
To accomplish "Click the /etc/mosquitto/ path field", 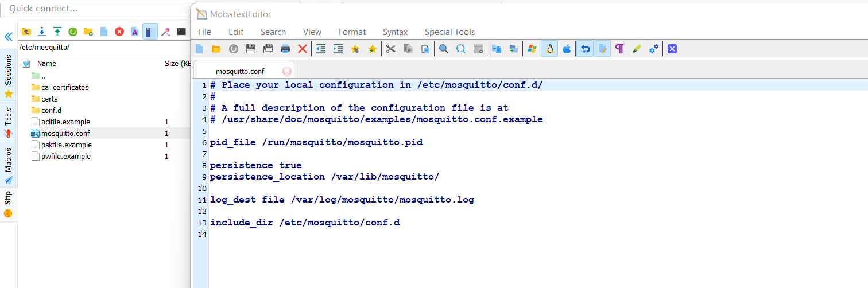I will click(103, 48).
